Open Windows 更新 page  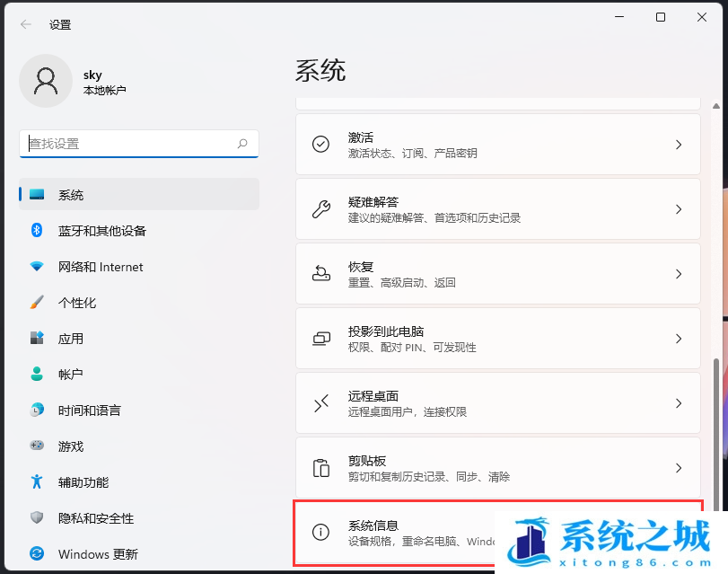click(x=139, y=553)
